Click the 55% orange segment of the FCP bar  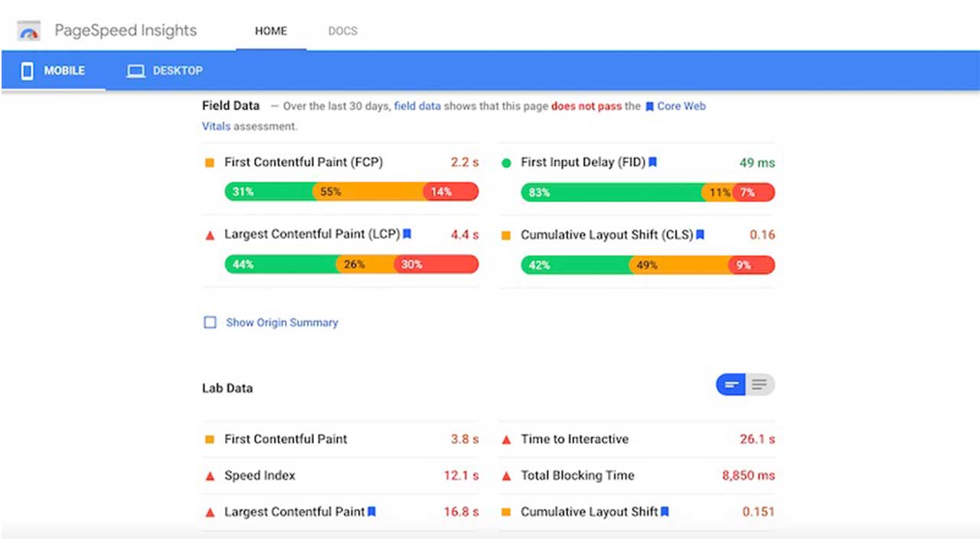click(369, 191)
